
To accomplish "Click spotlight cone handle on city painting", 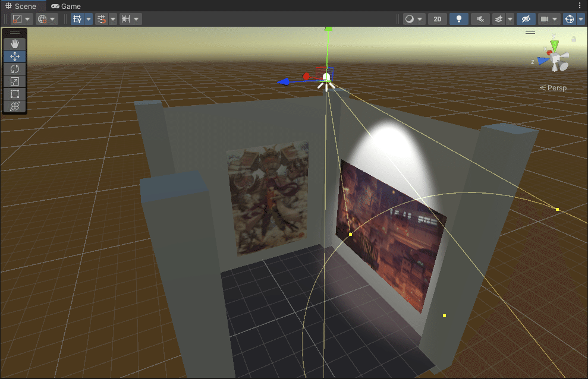I will tap(350, 234).
